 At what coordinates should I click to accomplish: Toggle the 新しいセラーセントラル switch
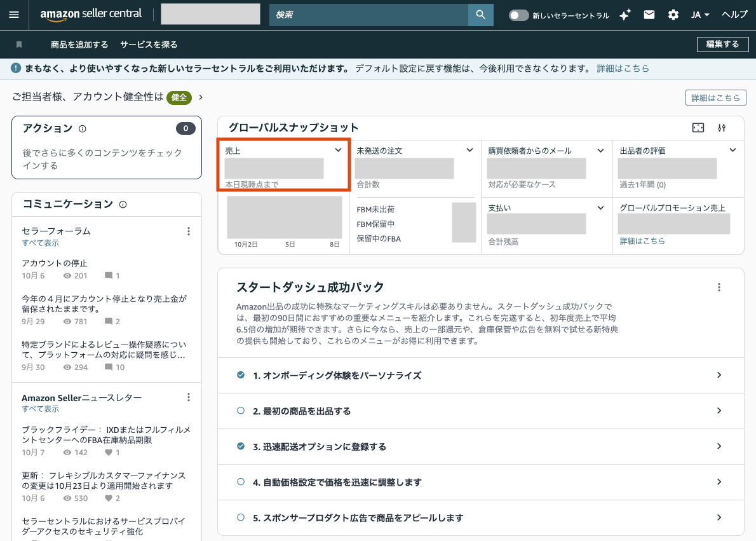[518, 15]
